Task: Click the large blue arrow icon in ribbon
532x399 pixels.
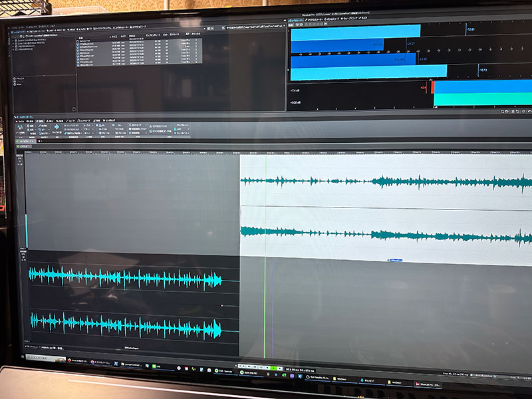Action: 57,127
